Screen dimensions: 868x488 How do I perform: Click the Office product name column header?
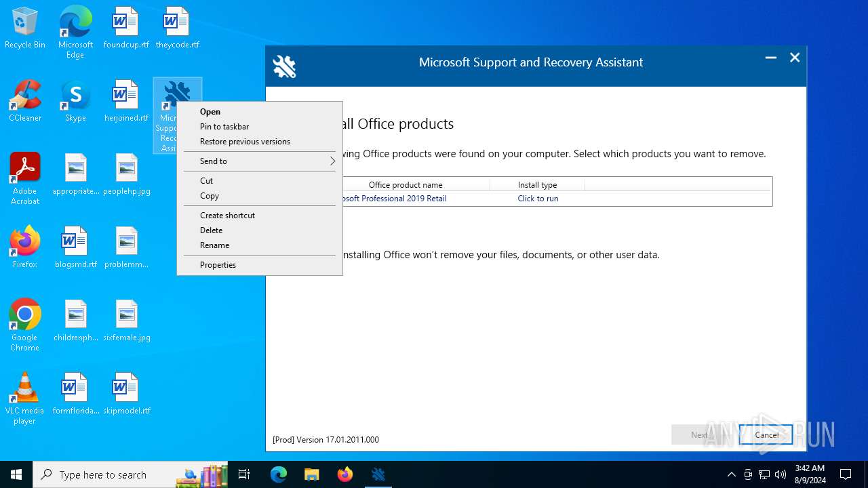point(406,184)
